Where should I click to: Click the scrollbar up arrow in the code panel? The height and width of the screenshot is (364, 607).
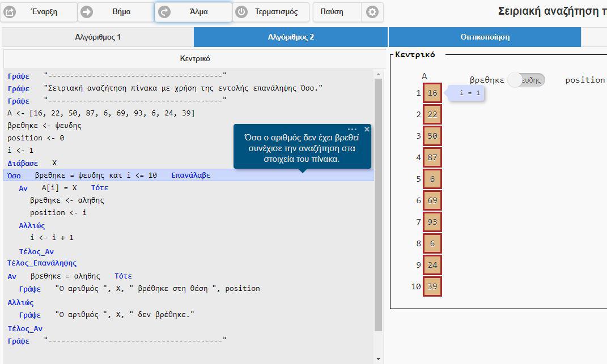[x=378, y=74]
